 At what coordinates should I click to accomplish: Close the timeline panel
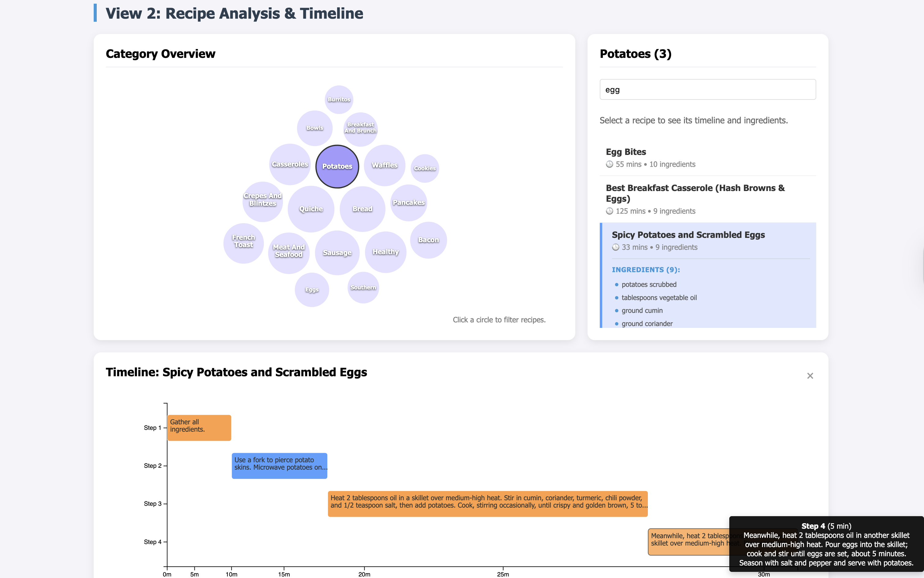tap(810, 375)
